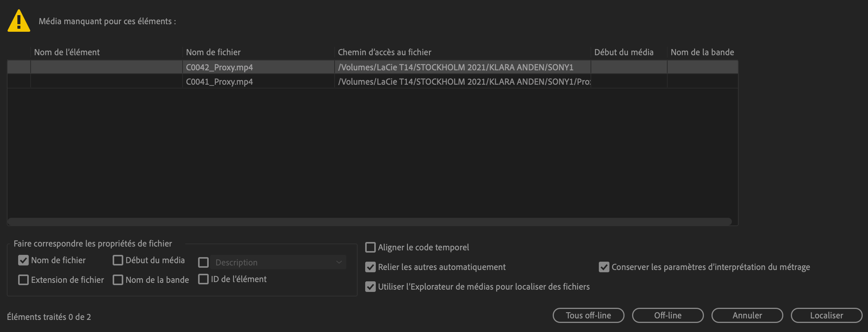Uncheck Nom de fichier matching property
Image resolution: width=868 pixels, height=332 pixels.
tap(23, 260)
